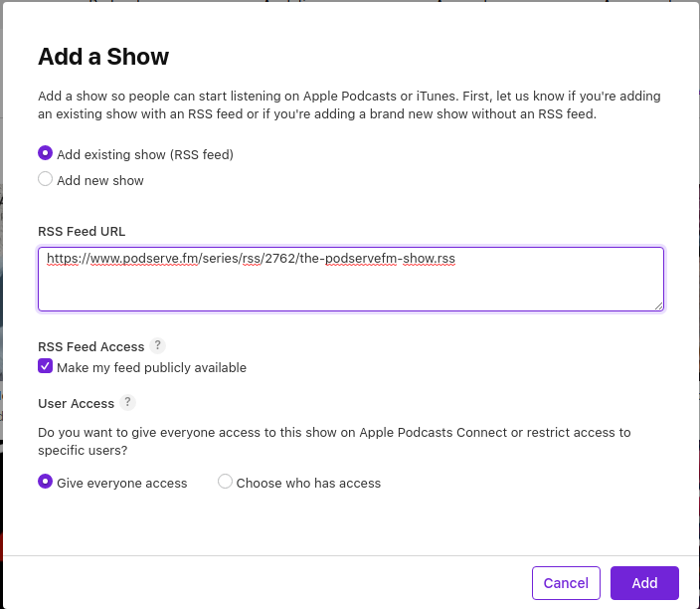700x609 pixels.
Task: Click the 'Make my feed publicly available' label text
Action: [152, 368]
